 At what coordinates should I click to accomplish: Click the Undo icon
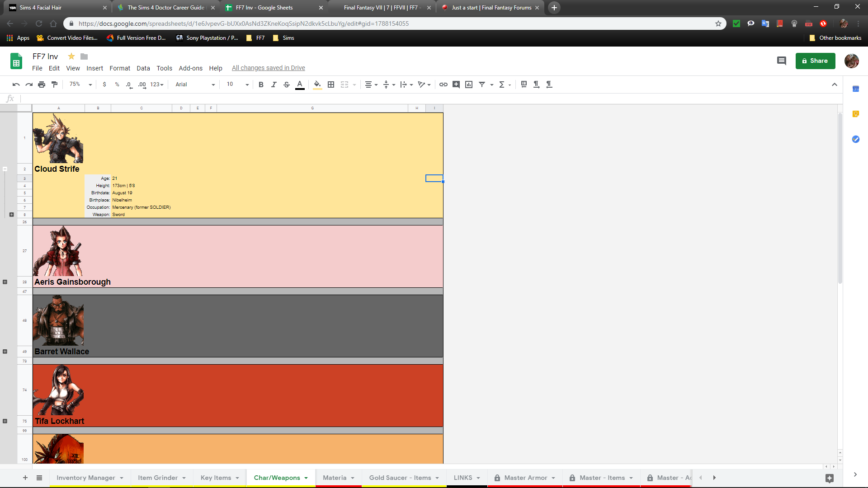pyautogui.click(x=16, y=84)
